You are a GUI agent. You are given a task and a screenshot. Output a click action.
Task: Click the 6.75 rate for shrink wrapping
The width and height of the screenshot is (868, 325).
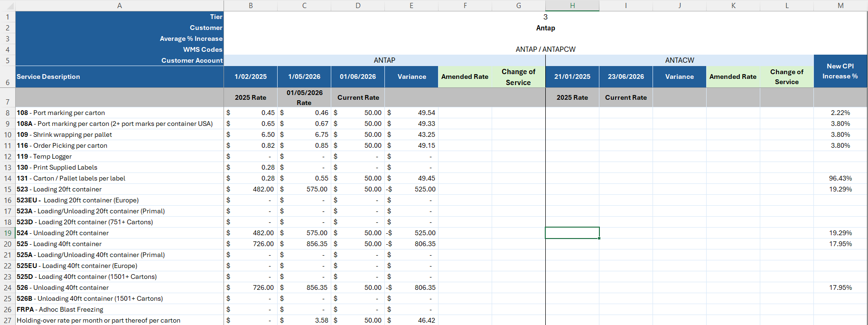point(304,134)
